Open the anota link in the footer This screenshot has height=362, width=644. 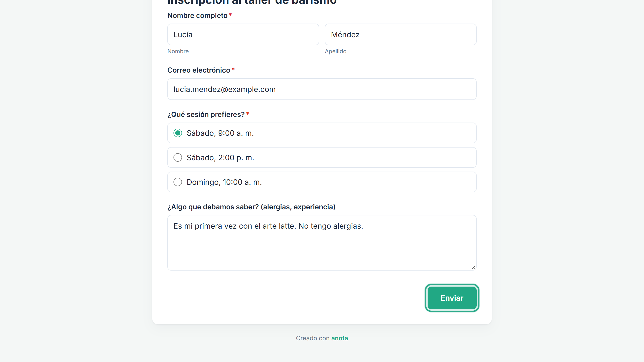(x=339, y=338)
